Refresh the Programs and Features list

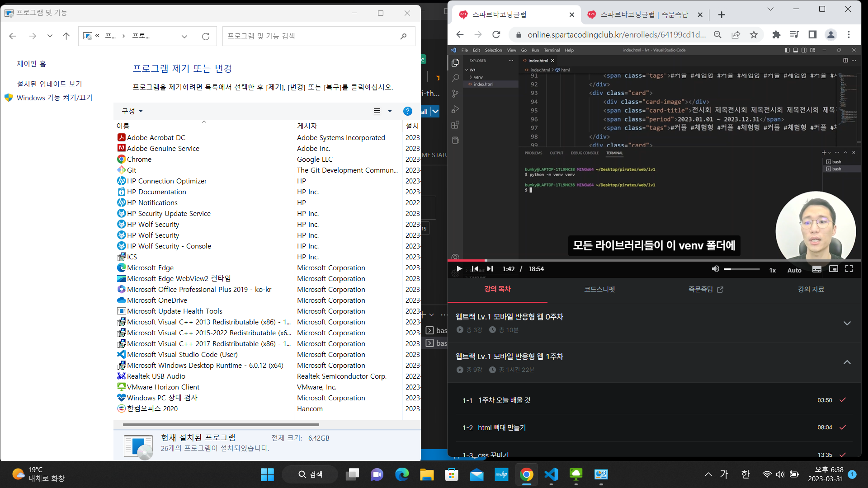206,36
